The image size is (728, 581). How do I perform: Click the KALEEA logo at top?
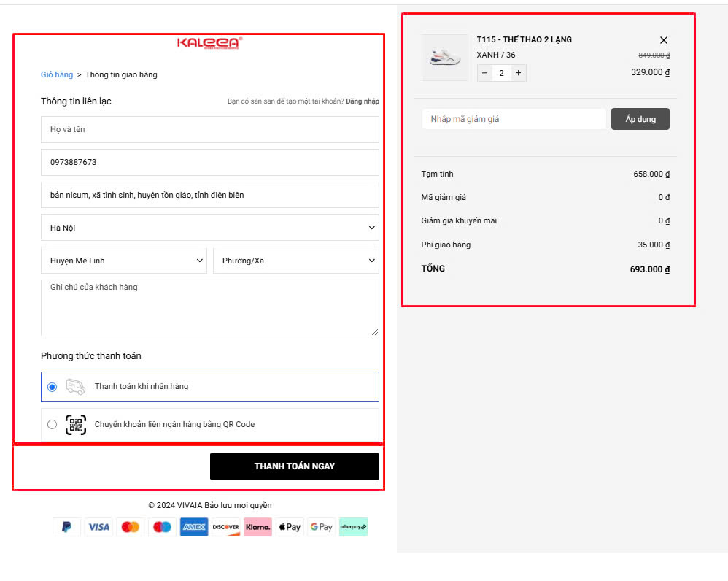209,43
